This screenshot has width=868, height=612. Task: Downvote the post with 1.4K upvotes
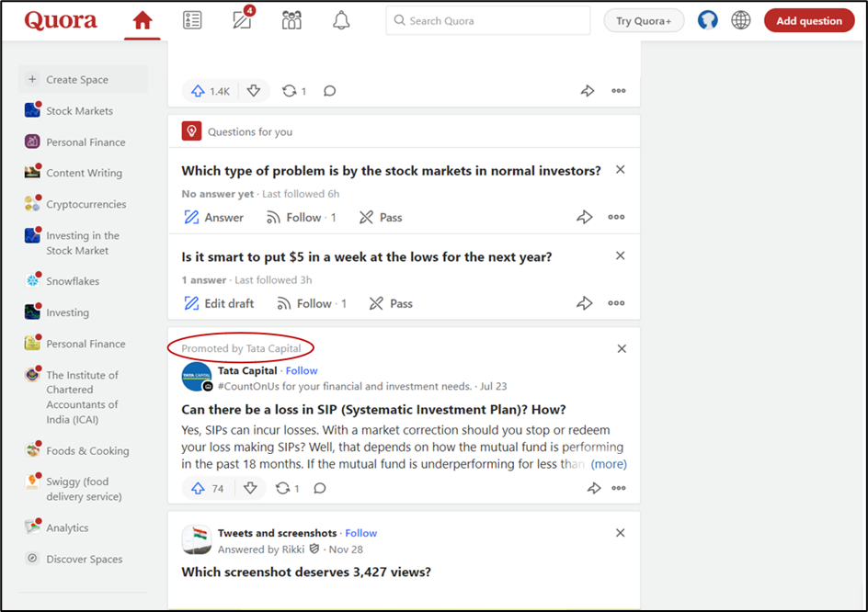(x=254, y=91)
